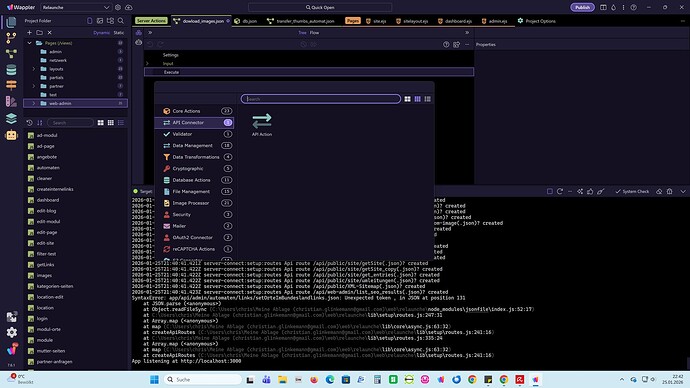Open the vertical dots menu in title bar
Viewport: 690px width, 388px height.
[623, 7]
